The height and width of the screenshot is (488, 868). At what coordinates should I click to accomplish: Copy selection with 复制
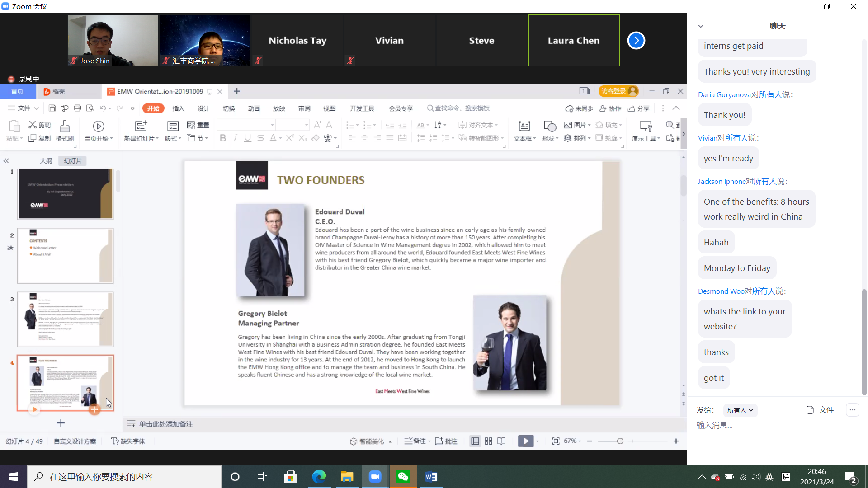pyautogui.click(x=40, y=138)
